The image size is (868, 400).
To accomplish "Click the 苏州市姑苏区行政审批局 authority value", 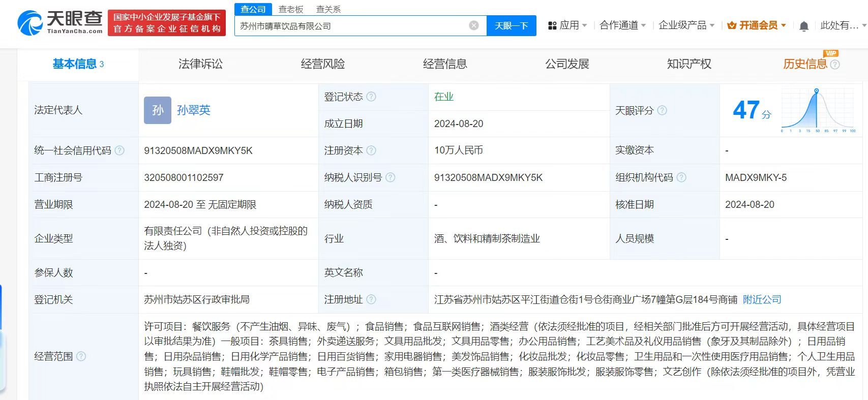I will click(x=197, y=299).
